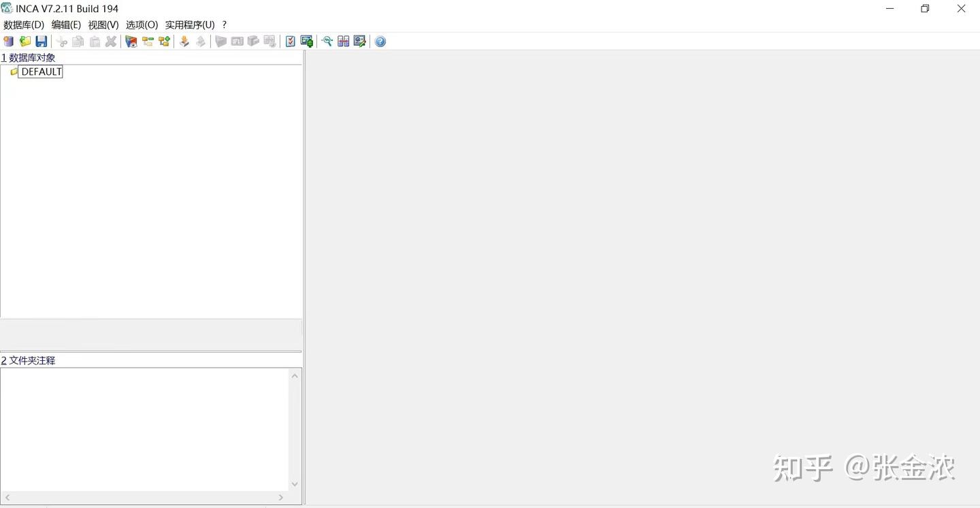Click the folder tree icon with green plus

164,42
